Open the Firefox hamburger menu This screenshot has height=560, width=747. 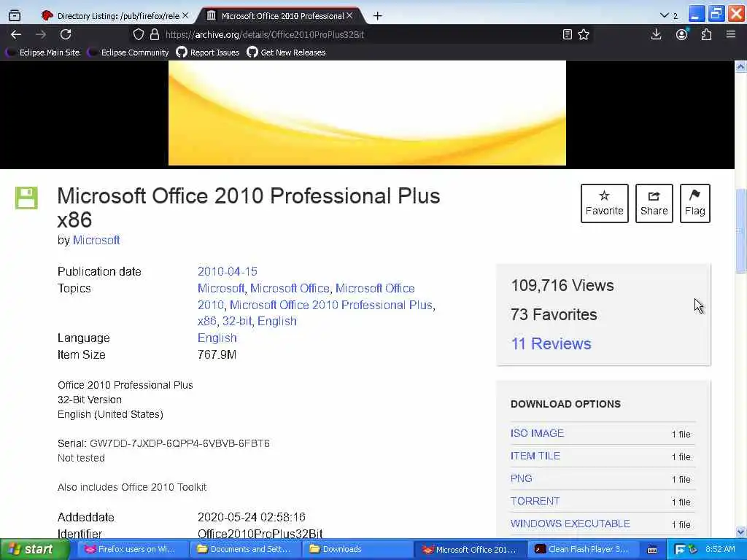pos(731,34)
